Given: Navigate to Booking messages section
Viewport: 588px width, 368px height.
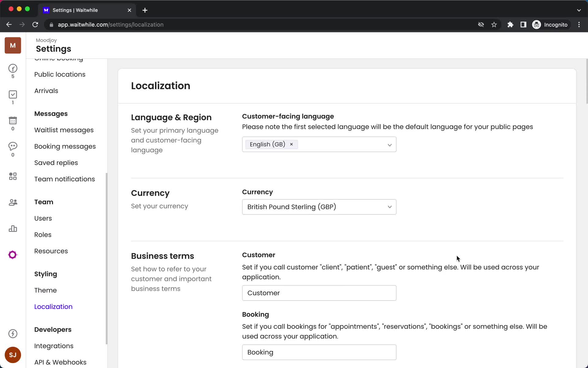Looking at the screenshot, I should point(65,146).
